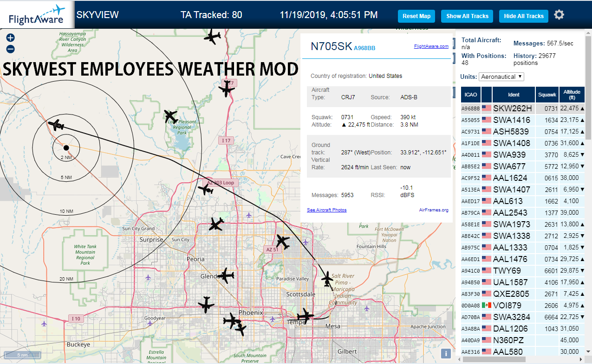Select aircraft icon near Salt River
The height and width of the screenshot is (364, 592).
pyautogui.click(x=328, y=280)
